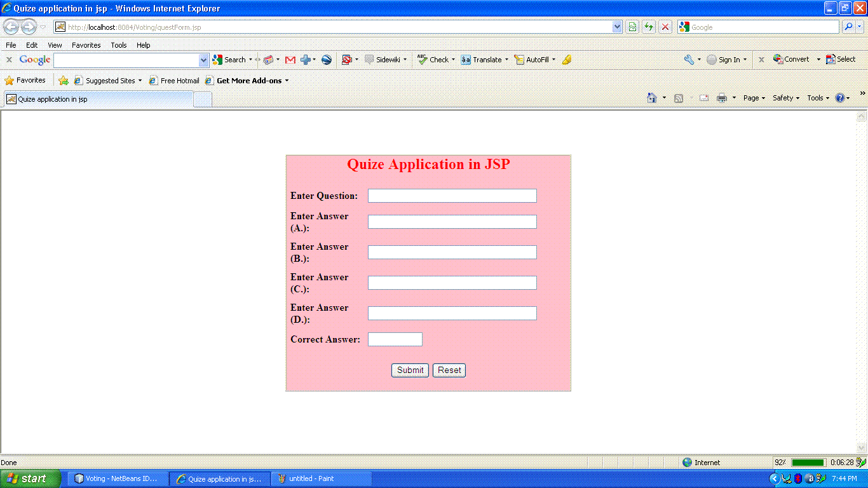Click the Print icon in command bar
Viewport: 868px width, 488px height.
click(722, 98)
